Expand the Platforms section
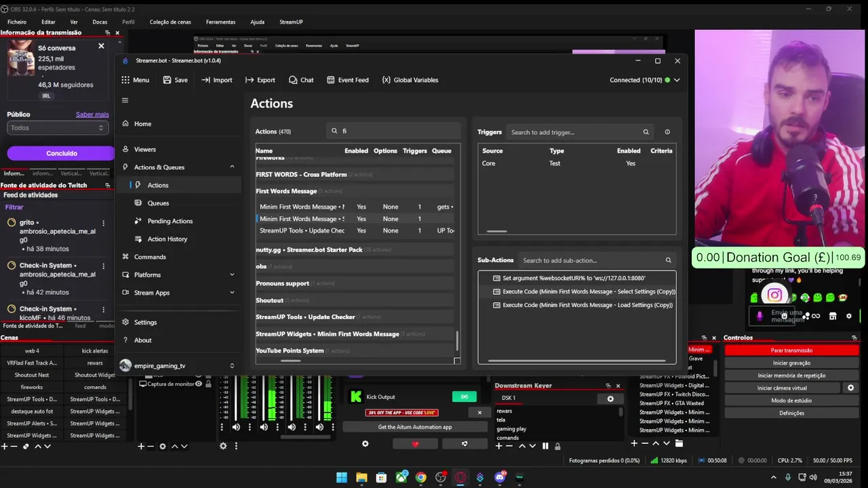The width and height of the screenshot is (868, 488). click(x=232, y=274)
